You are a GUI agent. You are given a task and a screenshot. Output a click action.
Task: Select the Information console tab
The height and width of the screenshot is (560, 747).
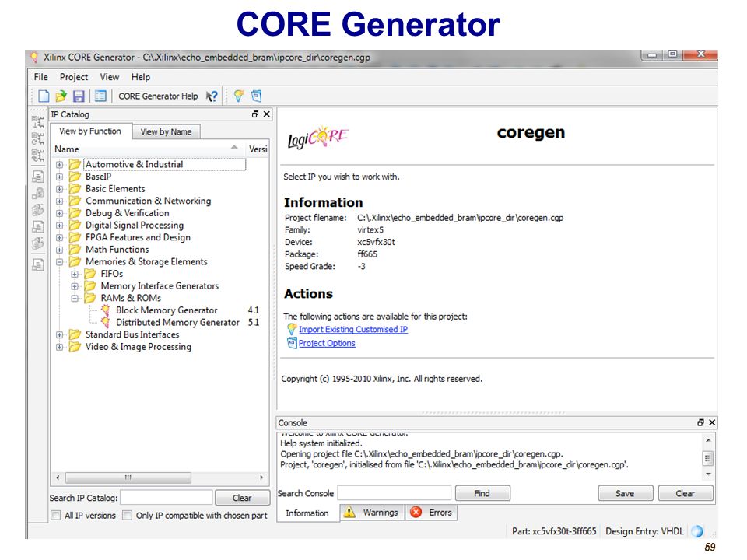coord(307,513)
